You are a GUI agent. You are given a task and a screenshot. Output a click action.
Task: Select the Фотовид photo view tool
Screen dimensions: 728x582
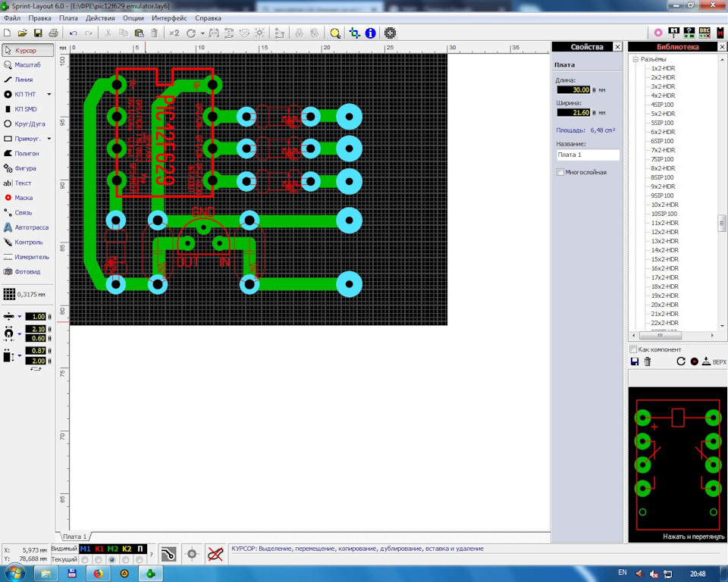pos(27,271)
